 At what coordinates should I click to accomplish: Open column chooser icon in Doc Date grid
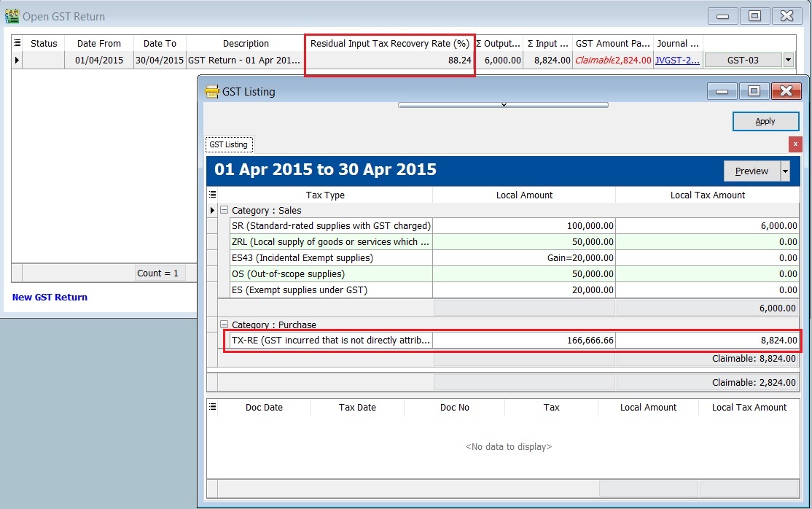[x=212, y=407]
